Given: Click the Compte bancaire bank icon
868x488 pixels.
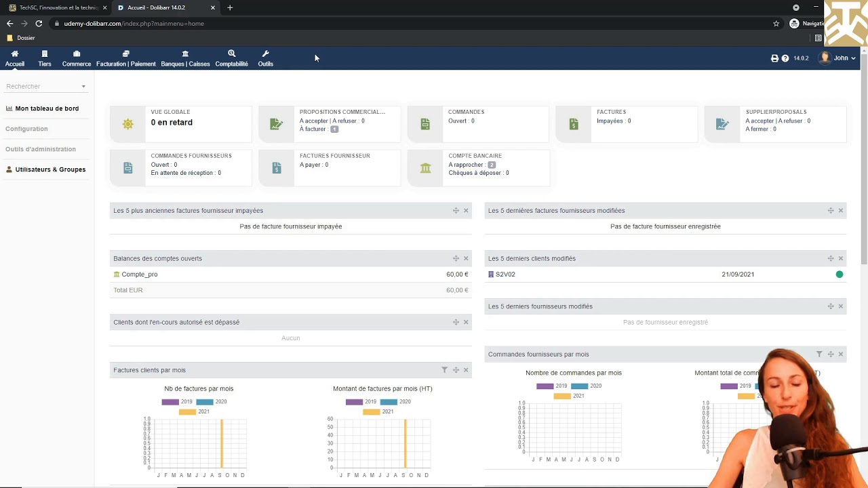Looking at the screenshot, I should tap(425, 168).
